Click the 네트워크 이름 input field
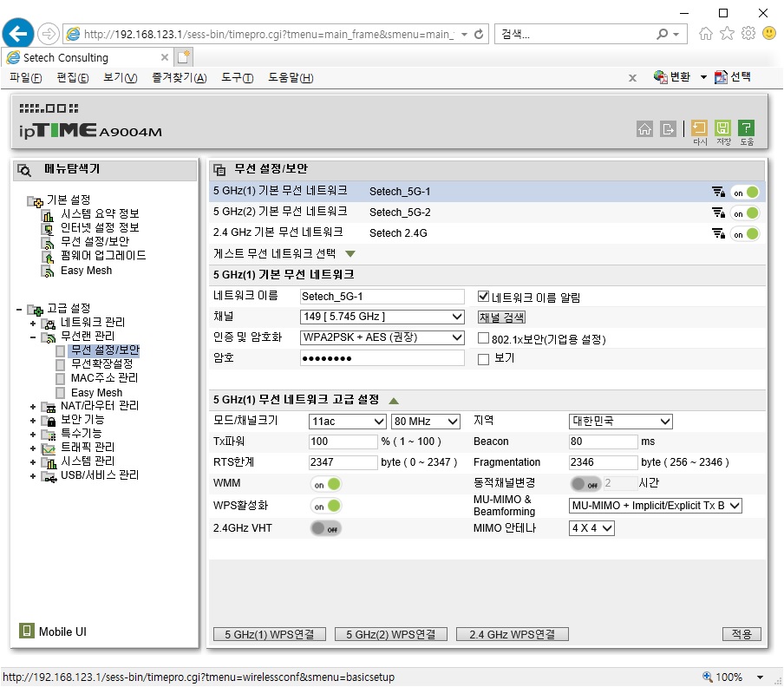The width and height of the screenshot is (784, 687). (382, 296)
